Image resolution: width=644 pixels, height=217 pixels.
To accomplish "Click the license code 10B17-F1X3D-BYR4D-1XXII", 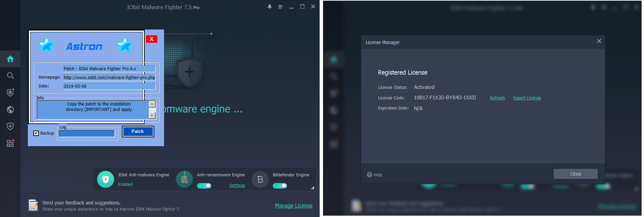I will click(x=445, y=98).
